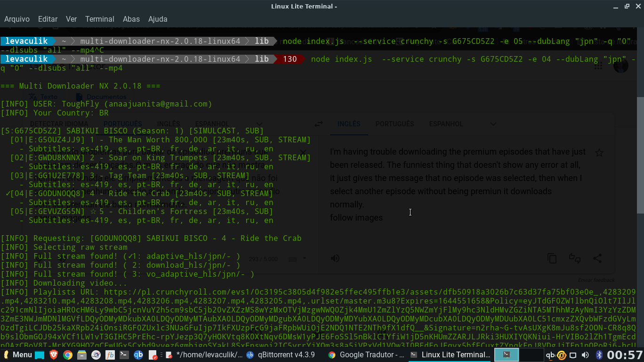
Task: Open the Terminal menu in the menu bar
Action: click(x=99, y=19)
